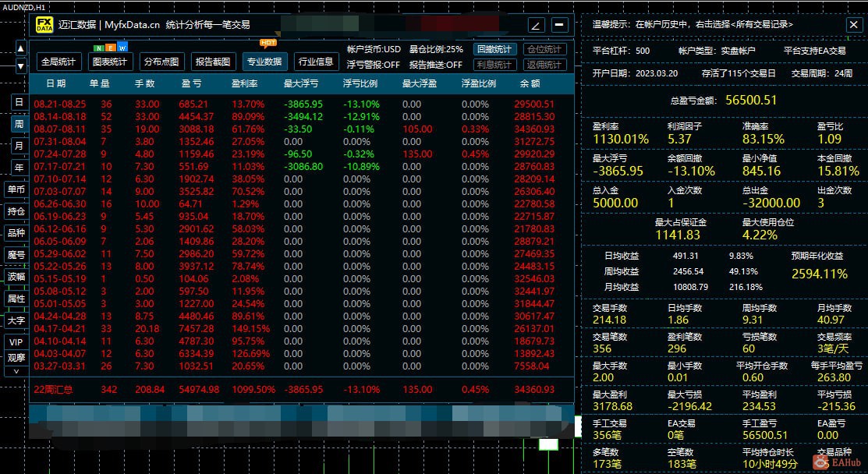This screenshot has width=868, height=474.
Task: Minimize the MyfxData panel with dash button
Action: click(x=560, y=25)
